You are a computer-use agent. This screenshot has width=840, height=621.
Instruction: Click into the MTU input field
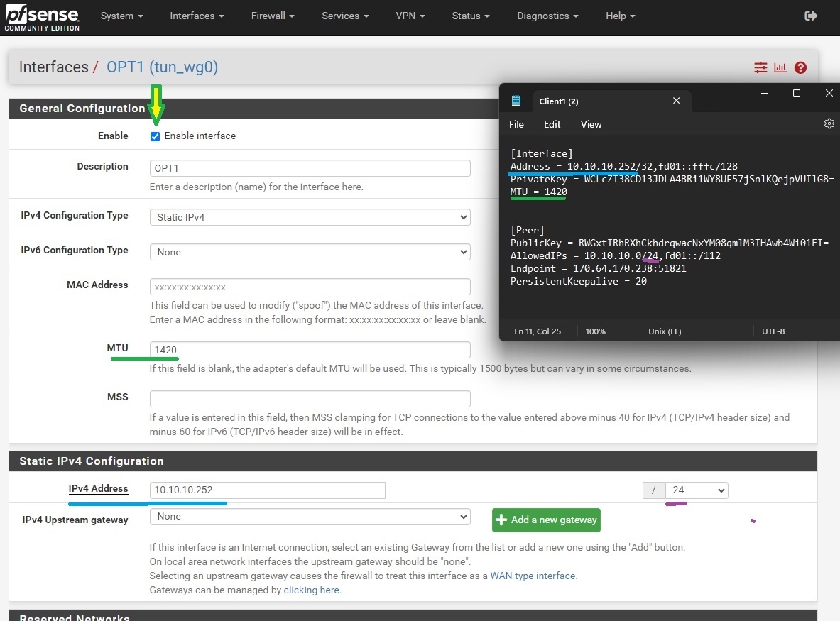(310, 350)
